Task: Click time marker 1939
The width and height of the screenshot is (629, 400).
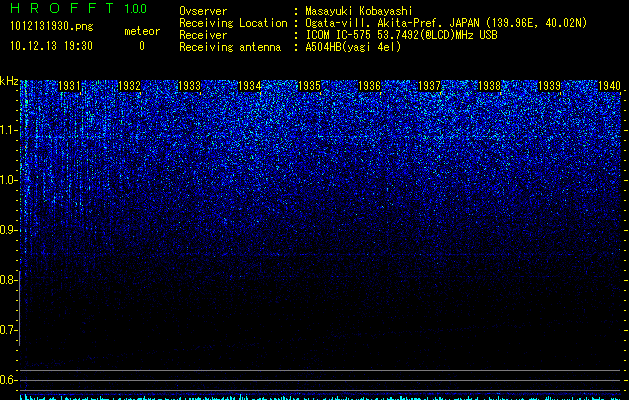Action: (549, 85)
